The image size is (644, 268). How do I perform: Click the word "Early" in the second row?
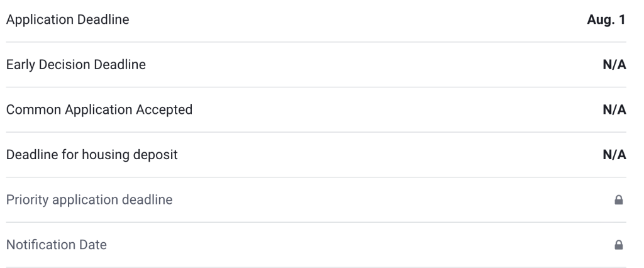[x=19, y=65]
